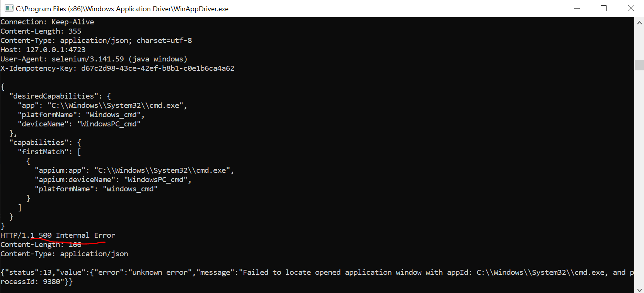
Task: Click the scrollbar thumb
Action: (640, 65)
